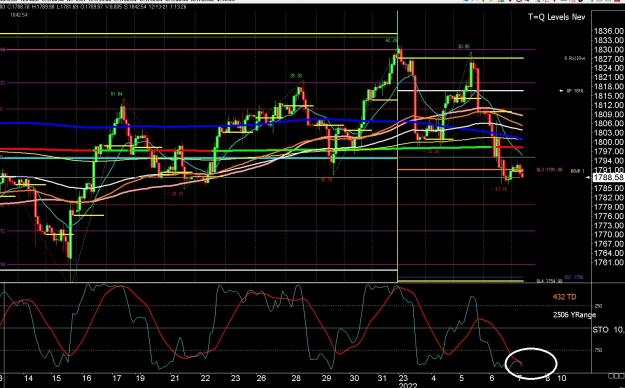625x388 pixels.
Task: Click the 1761.00 price axis label
Action: 609,262
